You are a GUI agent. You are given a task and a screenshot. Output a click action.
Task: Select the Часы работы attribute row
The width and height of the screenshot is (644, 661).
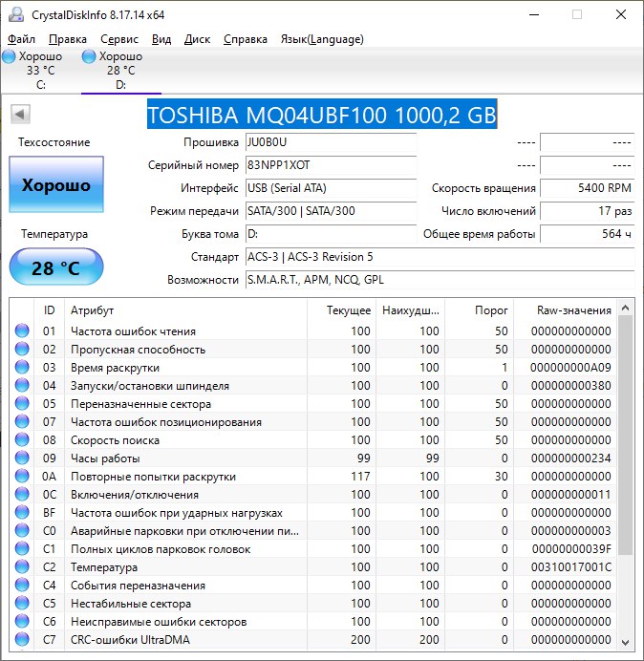pos(312,458)
